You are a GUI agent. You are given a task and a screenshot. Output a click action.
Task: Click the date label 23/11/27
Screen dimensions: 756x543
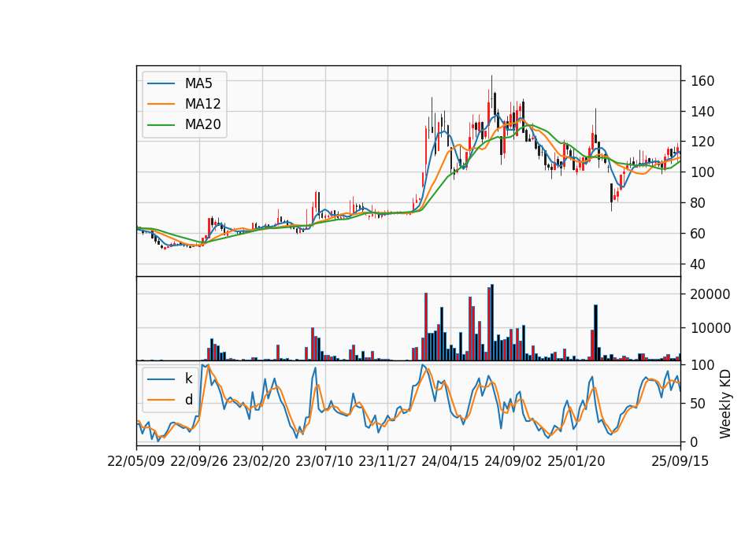coord(387,461)
